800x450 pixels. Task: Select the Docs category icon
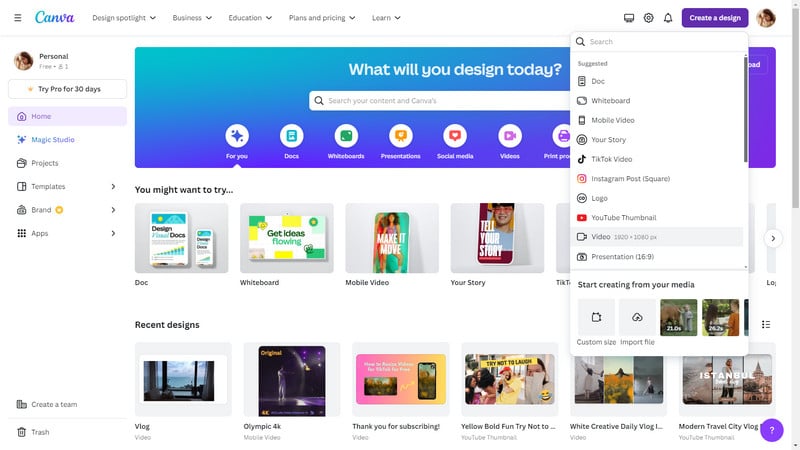click(x=291, y=136)
